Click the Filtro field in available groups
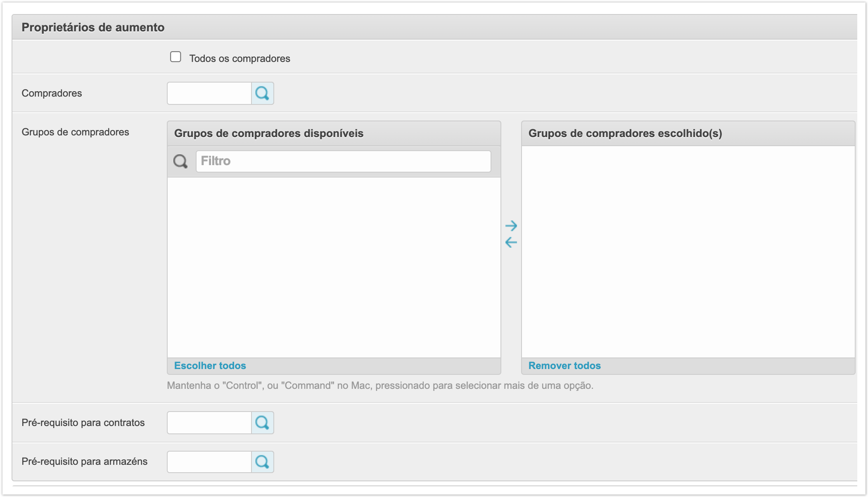The width and height of the screenshot is (868, 497). pos(343,161)
